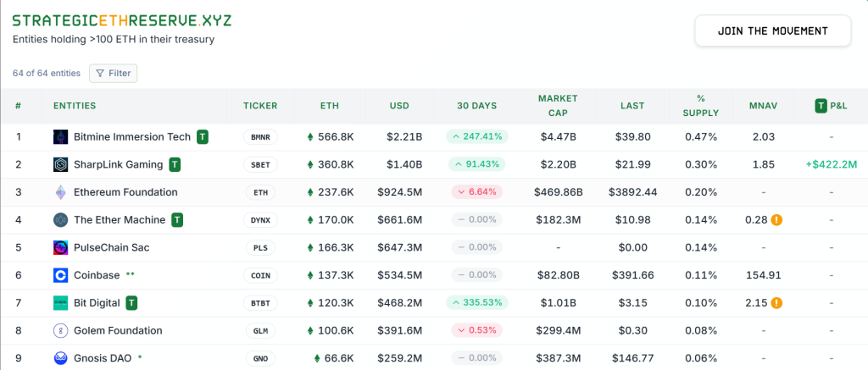Sort the table by ENTITIES column header

pos(75,106)
